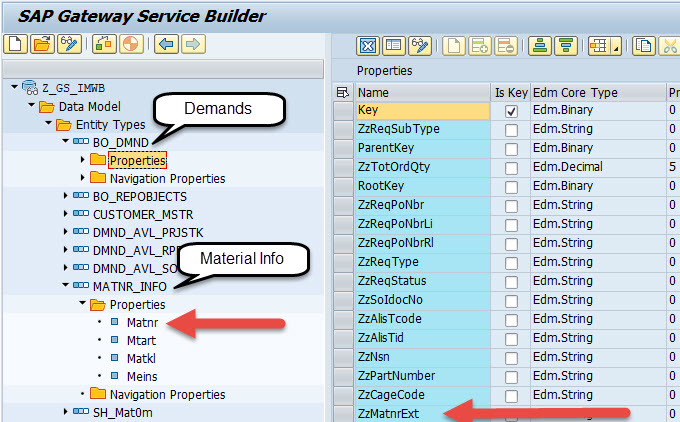Go forward with the right arrow icon
Screen dimensions: 680x422
coord(193,44)
